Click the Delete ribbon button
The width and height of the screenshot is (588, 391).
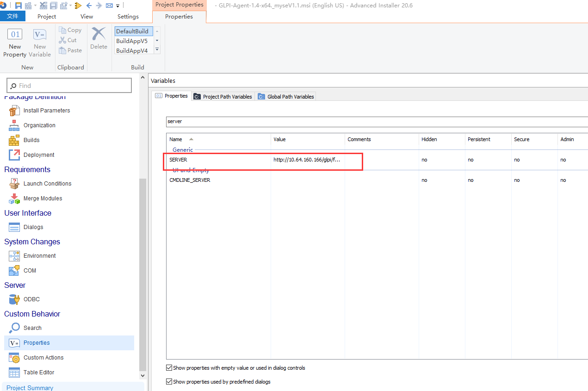(99, 38)
